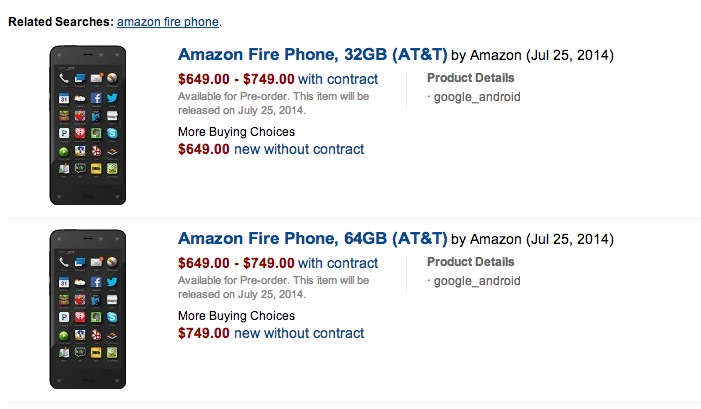Click the 64GB Fire Phone product image
The height and width of the screenshot is (409, 701).
point(89,310)
